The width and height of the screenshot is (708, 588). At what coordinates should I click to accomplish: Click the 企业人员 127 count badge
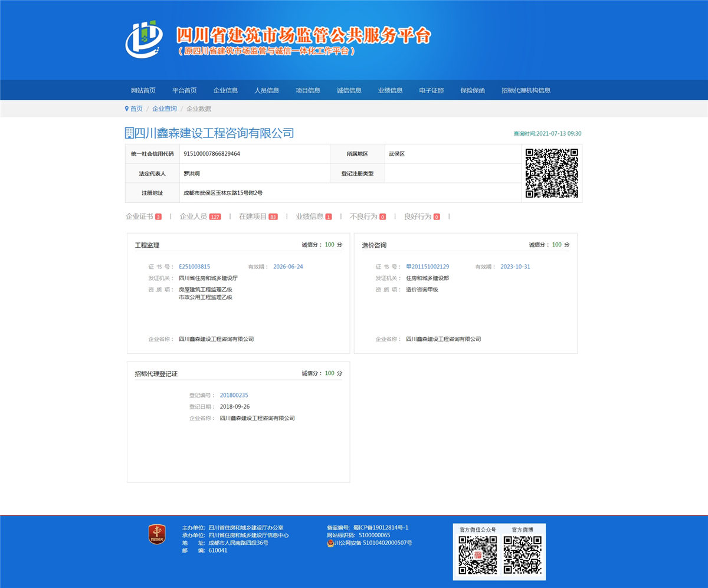(215, 216)
